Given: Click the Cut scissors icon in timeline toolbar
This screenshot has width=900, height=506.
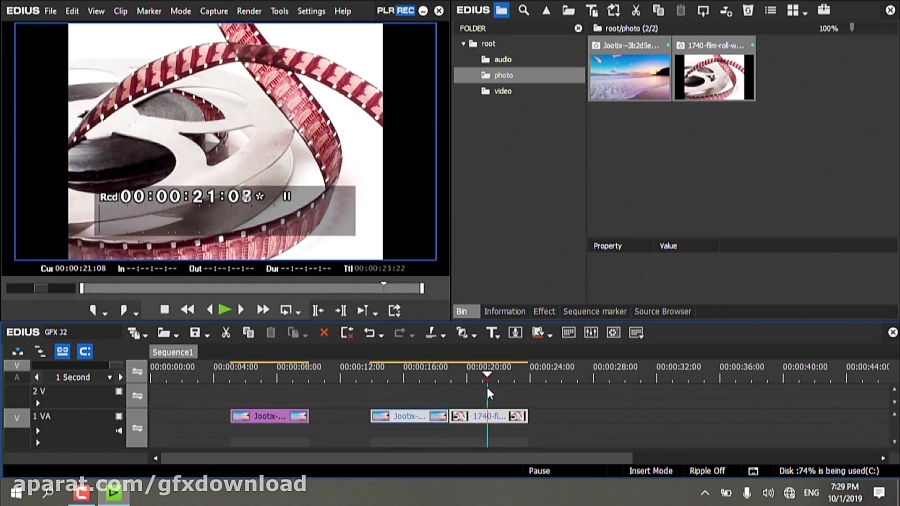Looking at the screenshot, I should (x=226, y=333).
